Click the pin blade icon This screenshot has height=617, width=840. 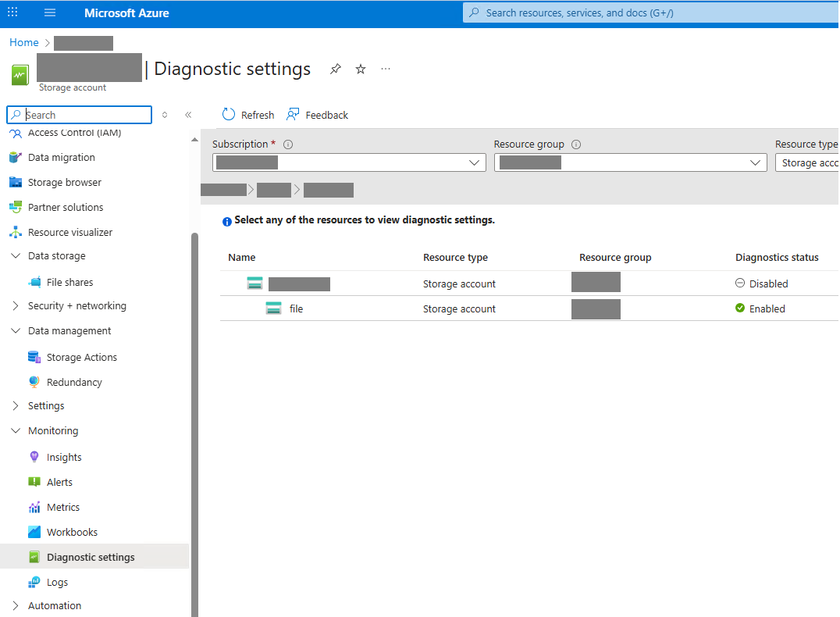point(335,69)
